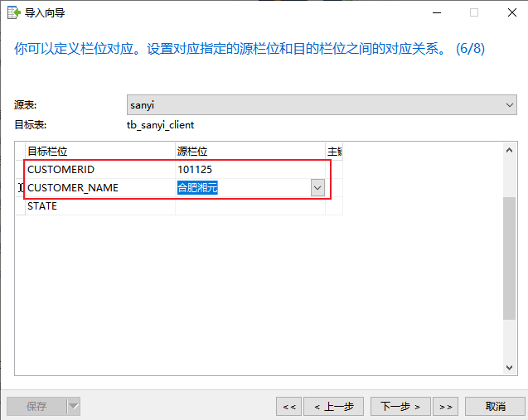Cancel the import wizard (取消)
528x420 pixels.
tap(495, 407)
